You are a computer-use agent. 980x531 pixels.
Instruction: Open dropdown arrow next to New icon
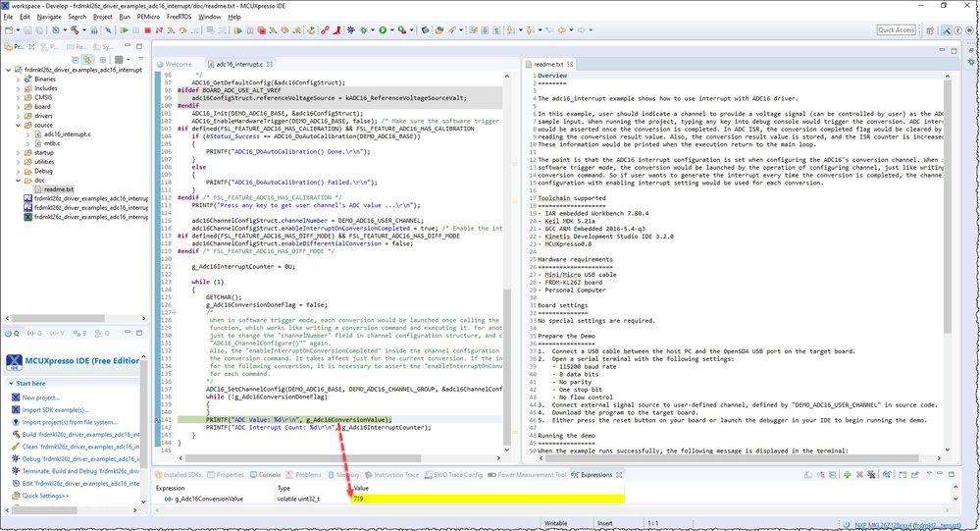point(18,30)
